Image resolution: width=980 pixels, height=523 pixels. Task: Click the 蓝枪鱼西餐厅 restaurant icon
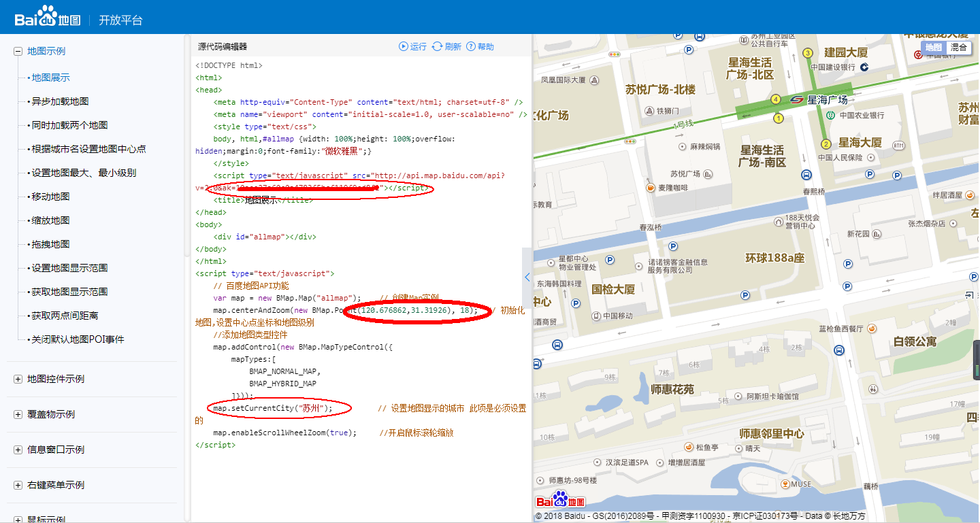coord(872,328)
